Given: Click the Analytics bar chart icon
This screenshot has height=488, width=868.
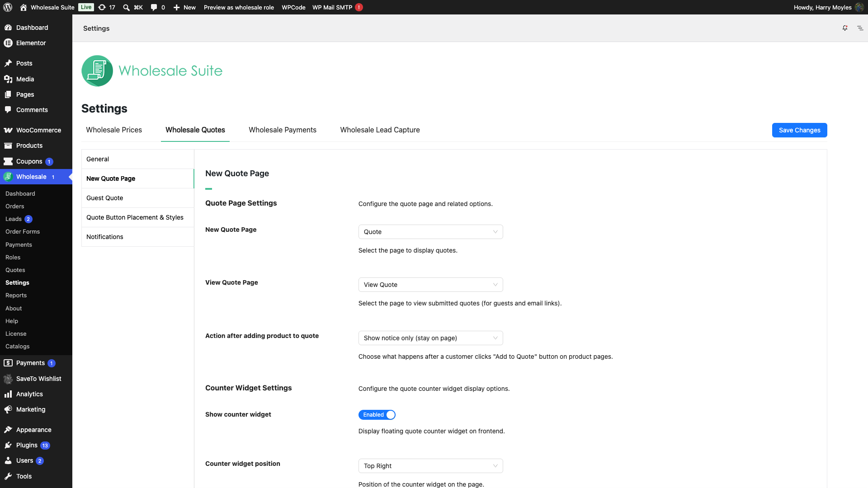Looking at the screenshot, I should (8, 394).
